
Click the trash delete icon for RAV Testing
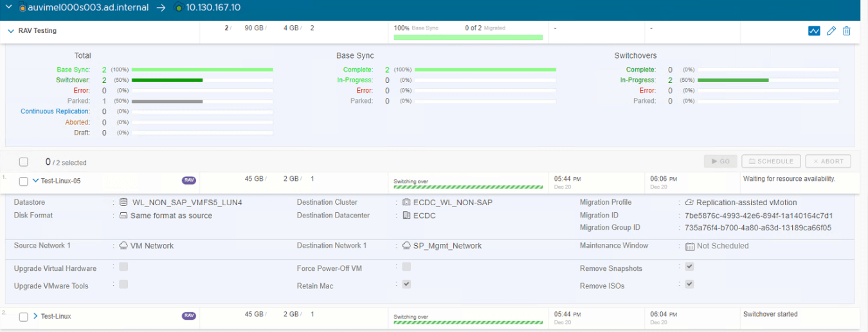846,31
